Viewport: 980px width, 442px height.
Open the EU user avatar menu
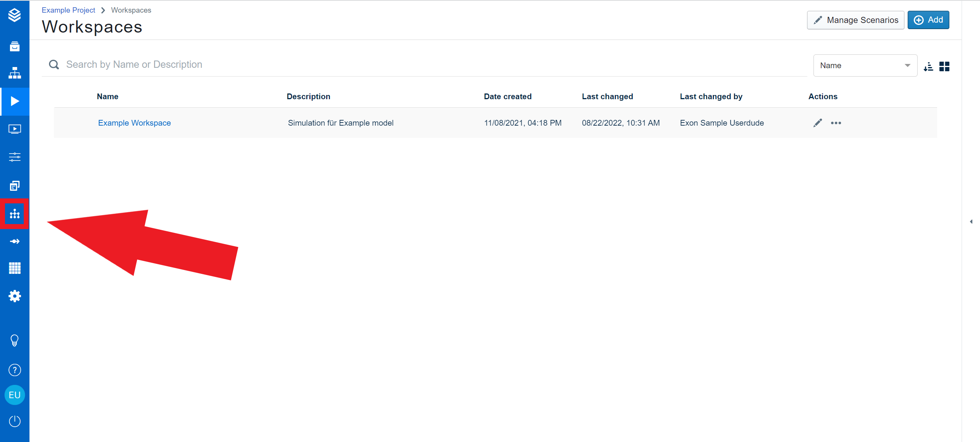pos(15,395)
